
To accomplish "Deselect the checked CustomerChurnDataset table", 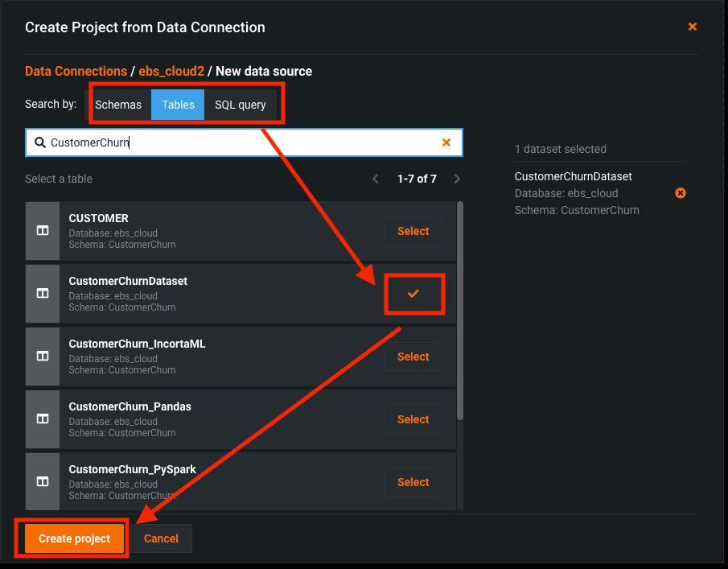I will point(413,294).
